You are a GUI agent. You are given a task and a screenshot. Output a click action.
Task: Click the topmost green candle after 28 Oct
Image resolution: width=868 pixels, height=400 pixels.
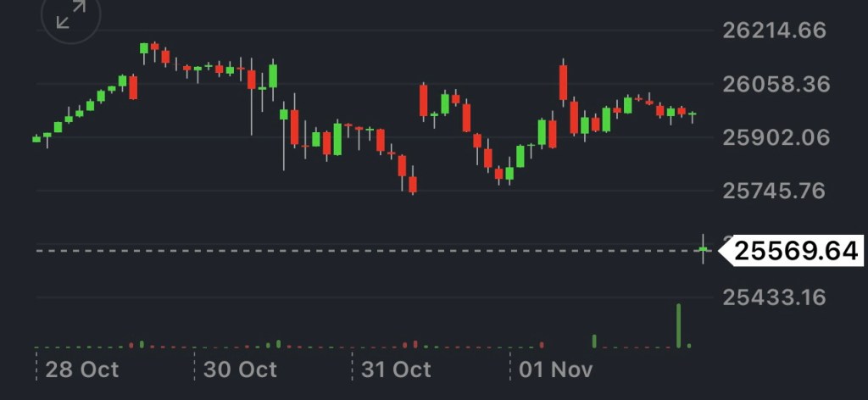[x=144, y=48]
